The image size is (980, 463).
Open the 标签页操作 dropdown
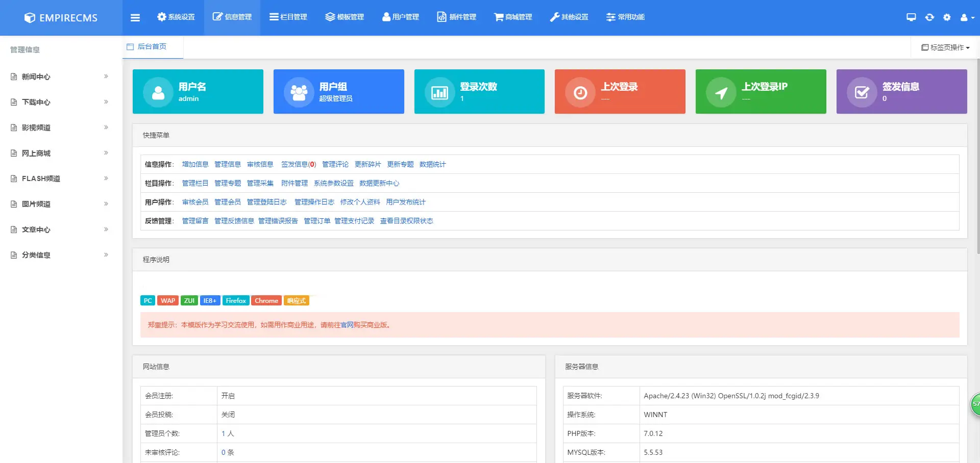point(945,47)
